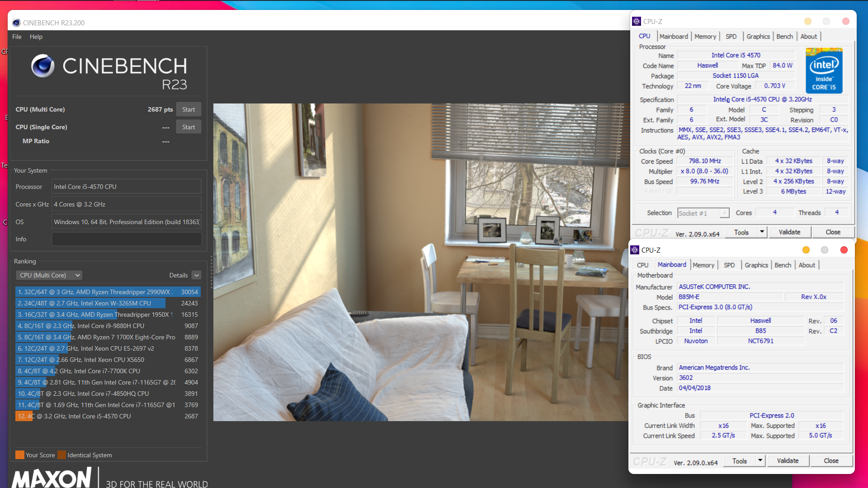This screenshot has height=488, width=868.
Task: Click the empty Info input field
Action: [x=127, y=239]
